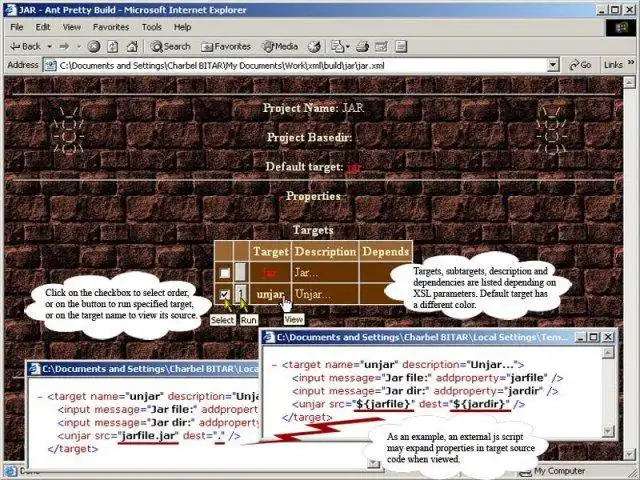This screenshot has height=480, width=640.
Task: Click the Targets heading
Action: pyautogui.click(x=313, y=230)
